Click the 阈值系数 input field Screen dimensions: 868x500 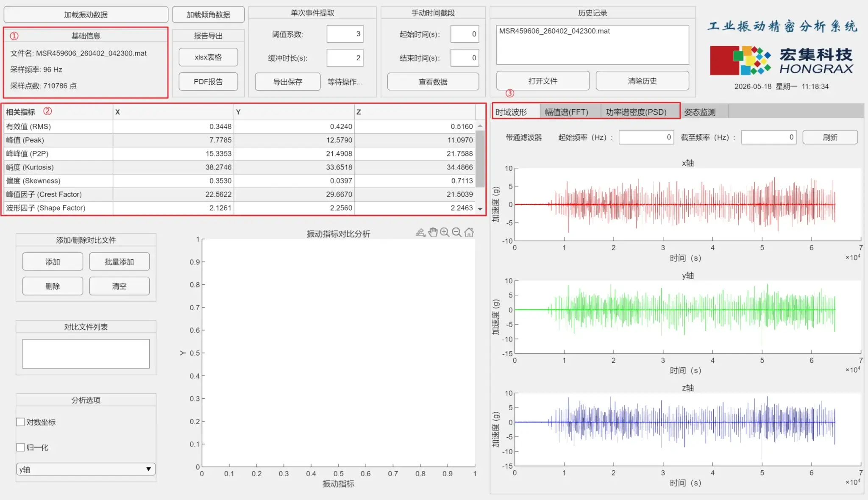coord(345,34)
